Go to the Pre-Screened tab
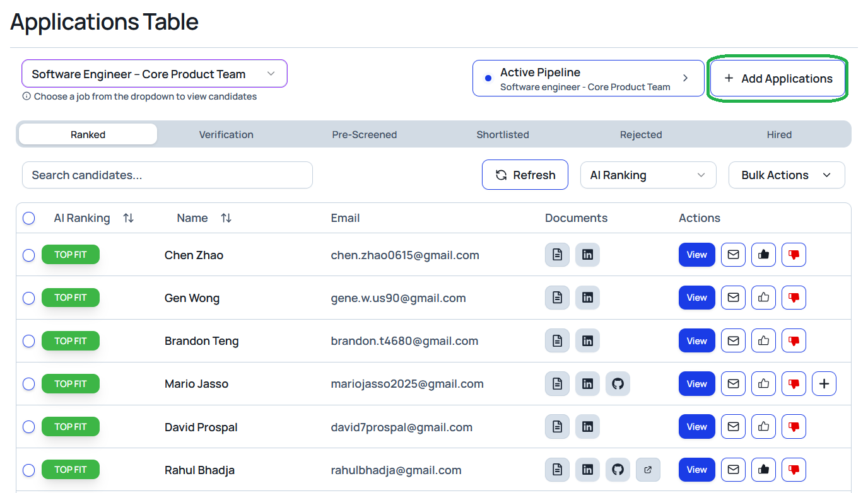The image size is (868, 493). click(365, 134)
